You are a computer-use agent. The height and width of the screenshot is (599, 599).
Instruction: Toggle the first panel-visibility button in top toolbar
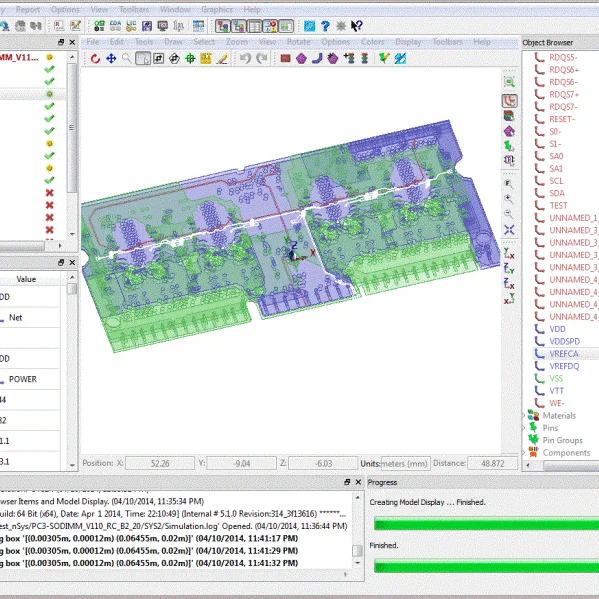click(x=223, y=26)
